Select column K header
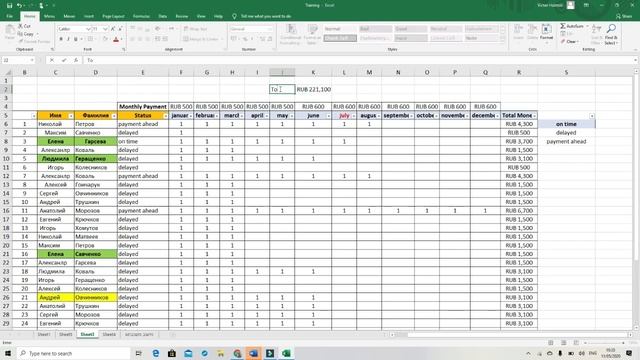This screenshot has width=640, height=360. 313,72
